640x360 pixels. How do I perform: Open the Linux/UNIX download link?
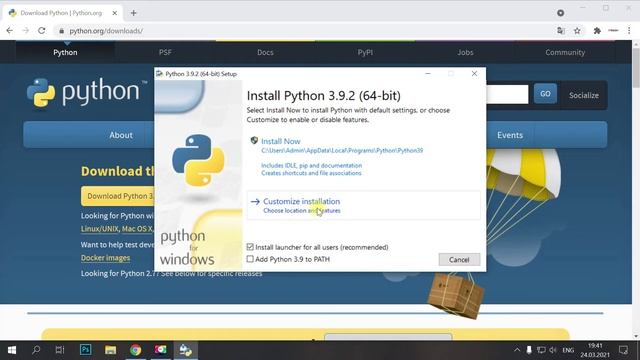click(x=99, y=229)
